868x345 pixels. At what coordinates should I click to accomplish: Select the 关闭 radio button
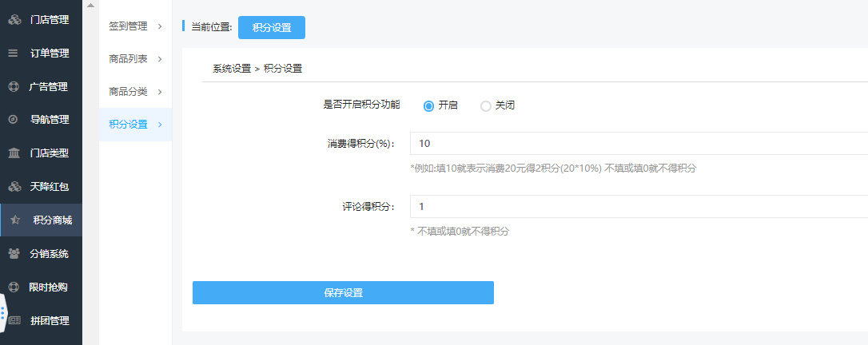tap(485, 105)
